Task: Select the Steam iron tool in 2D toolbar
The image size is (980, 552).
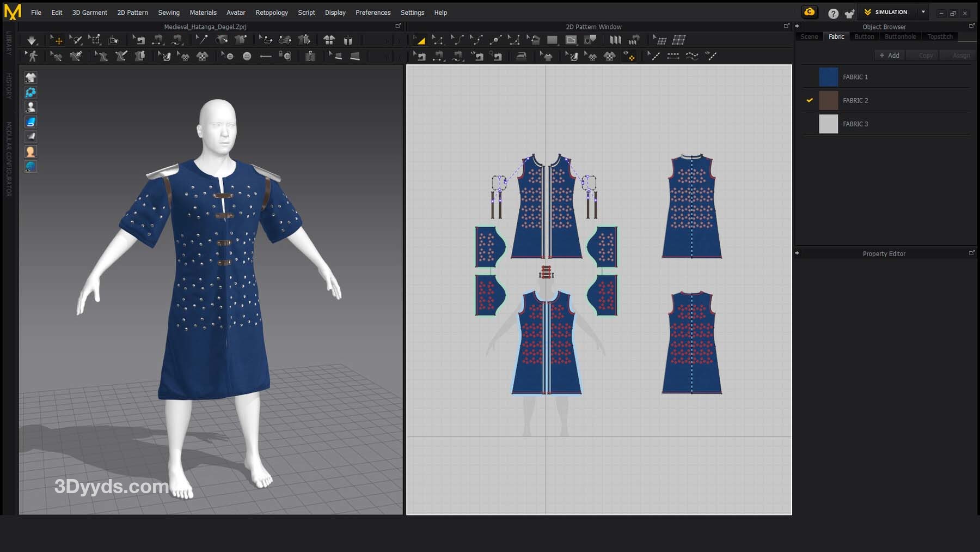Action: point(521,56)
